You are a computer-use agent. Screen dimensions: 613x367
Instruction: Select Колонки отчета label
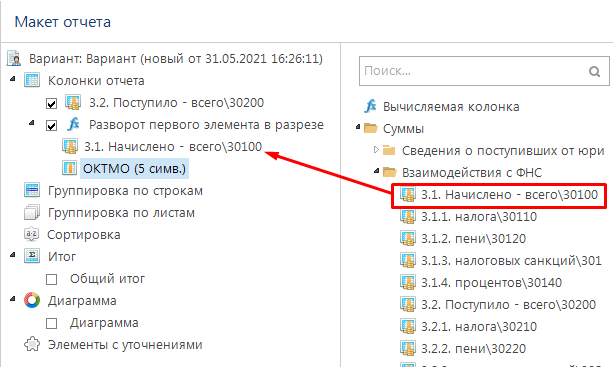point(96,81)
